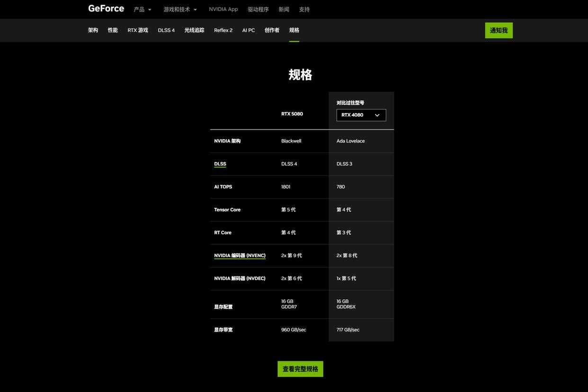The image size is (588, 392).
Task: Click the 第 5 代 Tensor Core value
Action: point(288,210)
